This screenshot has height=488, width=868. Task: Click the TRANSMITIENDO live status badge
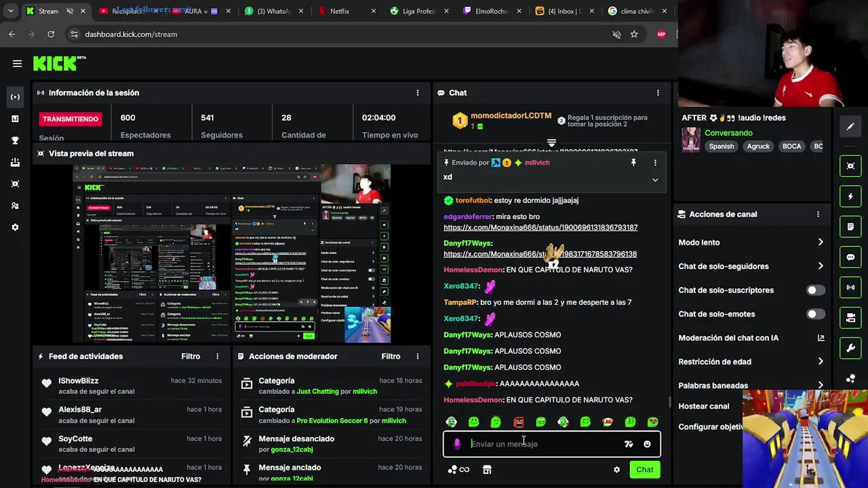click(71, 119)
